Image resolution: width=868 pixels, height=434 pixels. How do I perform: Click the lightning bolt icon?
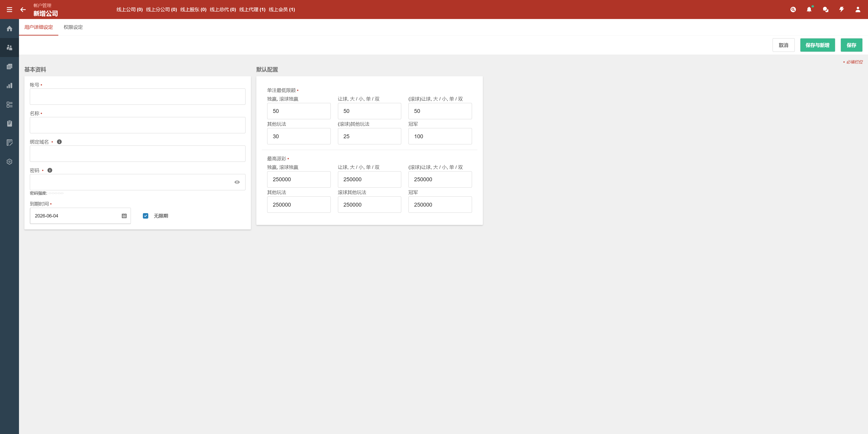pyautogui.click(x=842, y=10)
